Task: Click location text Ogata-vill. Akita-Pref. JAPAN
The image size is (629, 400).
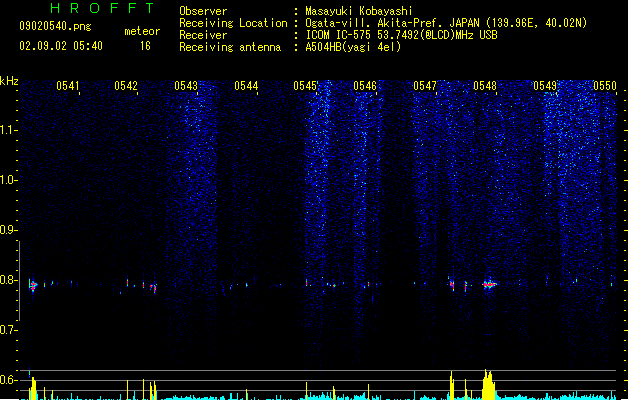Action: pyautogui.click(x=392, y=23)
